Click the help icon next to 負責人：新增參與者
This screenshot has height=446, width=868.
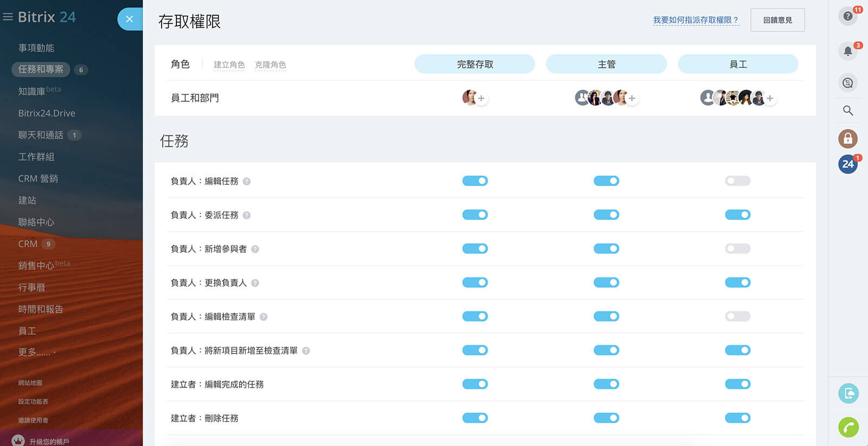(x=255, y=249)
